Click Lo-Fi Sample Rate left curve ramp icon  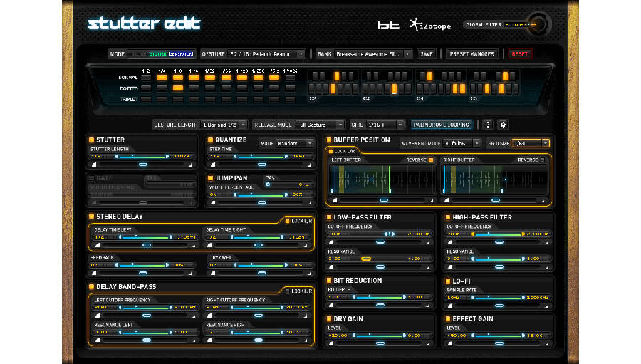(x=450, y=306)
